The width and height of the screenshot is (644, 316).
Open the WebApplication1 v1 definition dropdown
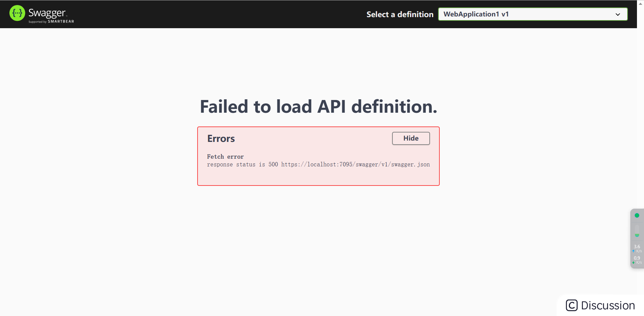(533, 14)
